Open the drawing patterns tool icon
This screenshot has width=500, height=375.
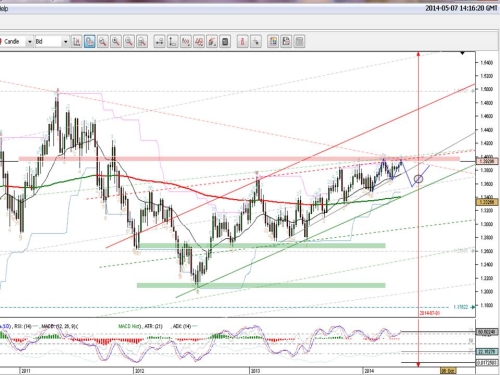pos(199,42)
